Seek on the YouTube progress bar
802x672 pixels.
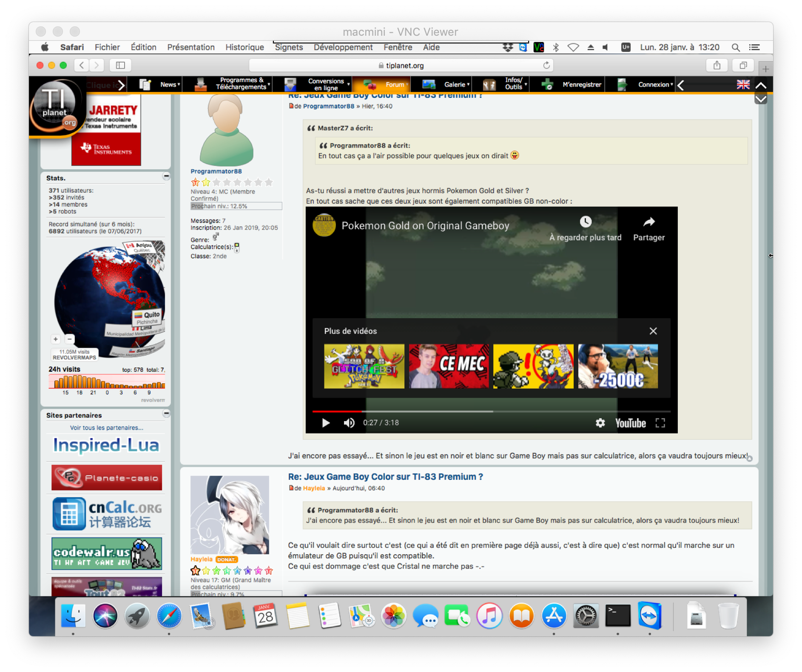coord(492,411)
